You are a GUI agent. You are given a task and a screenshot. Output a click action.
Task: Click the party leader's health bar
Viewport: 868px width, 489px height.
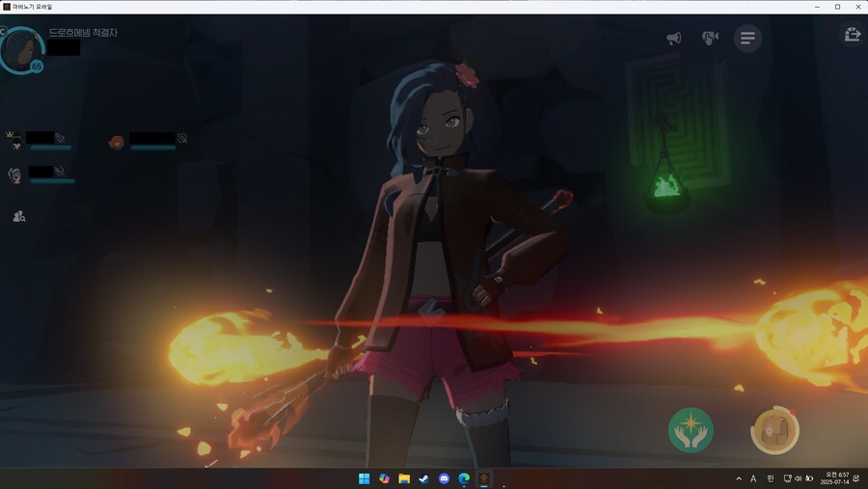point(50,148)
